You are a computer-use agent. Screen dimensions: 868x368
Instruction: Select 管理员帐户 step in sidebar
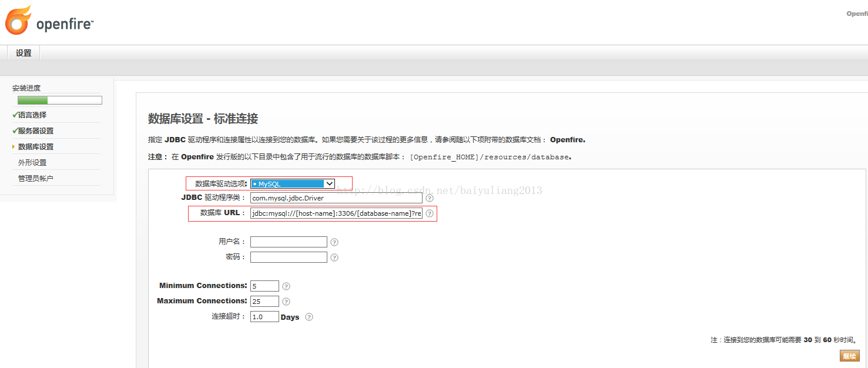[x=36, y=179]
